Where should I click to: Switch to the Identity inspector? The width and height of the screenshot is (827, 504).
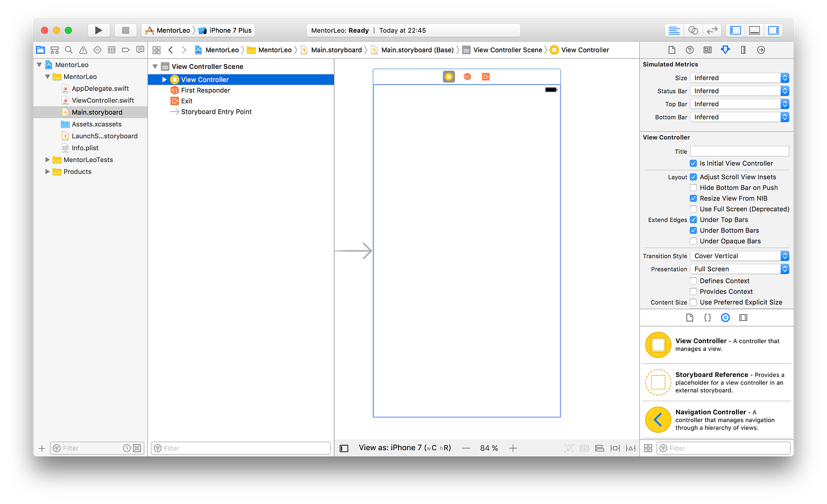click(708, 50)
